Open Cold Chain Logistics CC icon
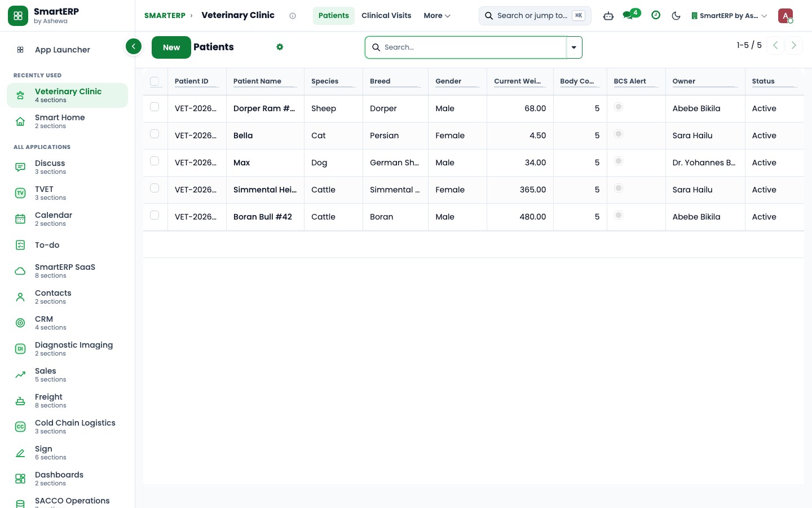 pos(20,427)
